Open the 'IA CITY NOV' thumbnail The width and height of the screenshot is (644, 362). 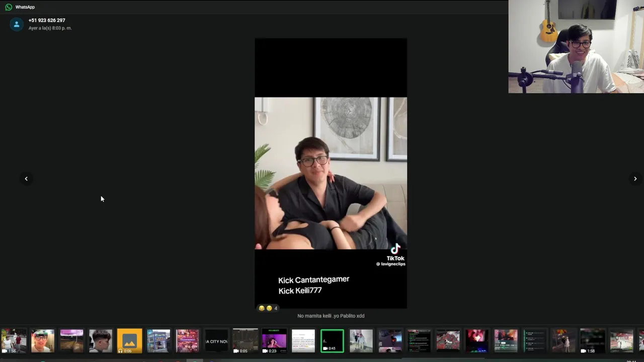(216, 341)
